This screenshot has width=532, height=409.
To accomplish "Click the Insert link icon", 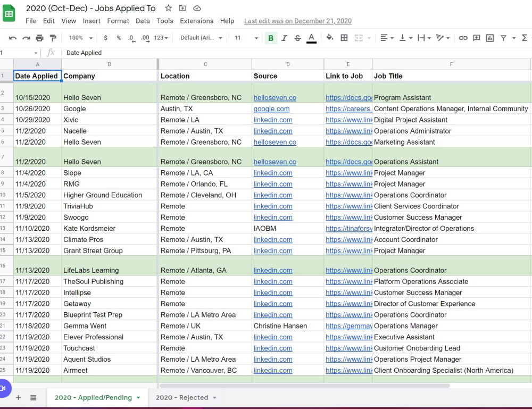I will [x=463, y=38].
